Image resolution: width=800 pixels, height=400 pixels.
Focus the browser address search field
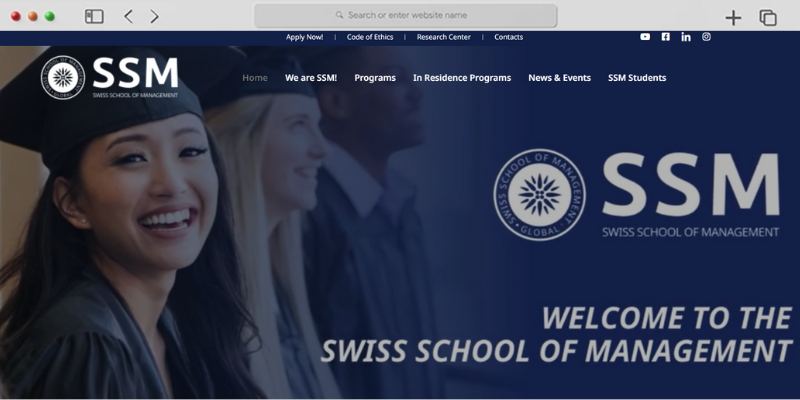[x=405, y=15]
